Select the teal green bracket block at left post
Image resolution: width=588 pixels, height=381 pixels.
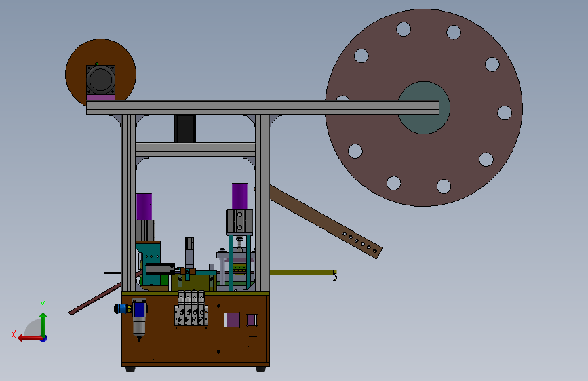151,264
